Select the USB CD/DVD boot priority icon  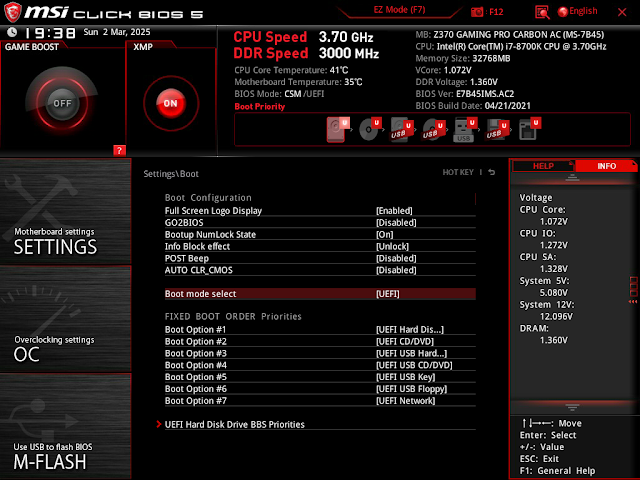[433, 130]
